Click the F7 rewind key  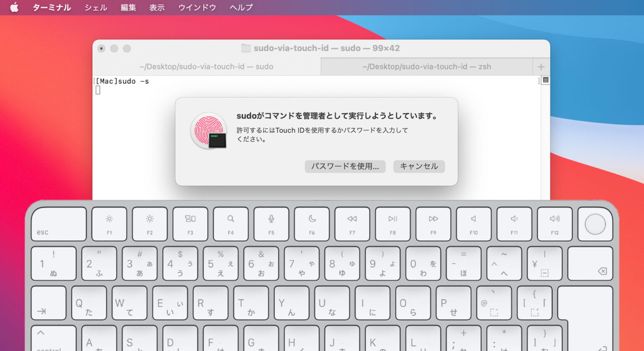pos(352,224)
